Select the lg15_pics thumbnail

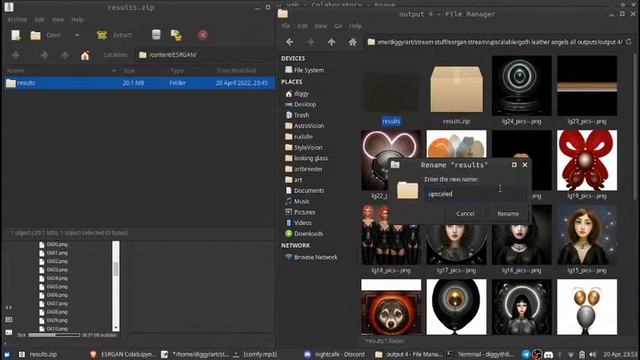tap(587, 235)
